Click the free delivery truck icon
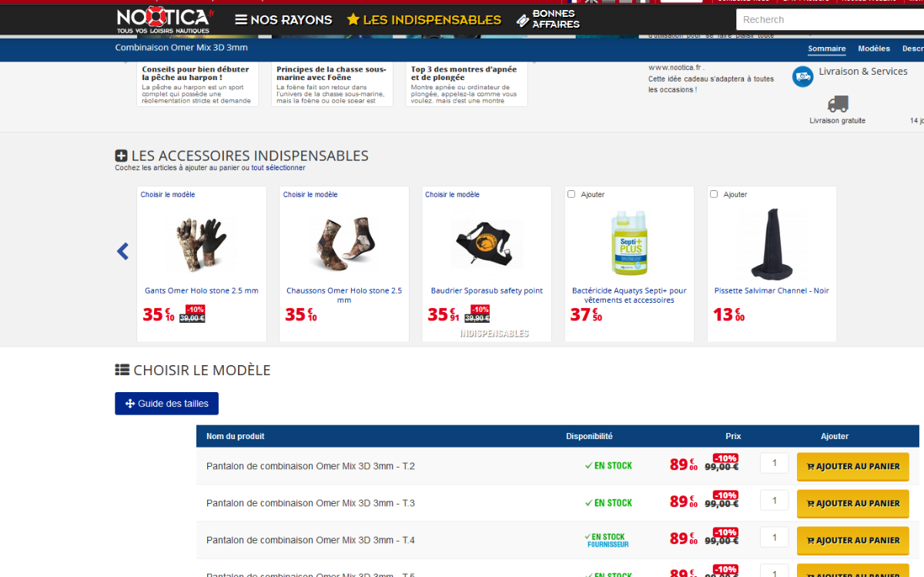924x577 pixels. [x=838, y=103]
